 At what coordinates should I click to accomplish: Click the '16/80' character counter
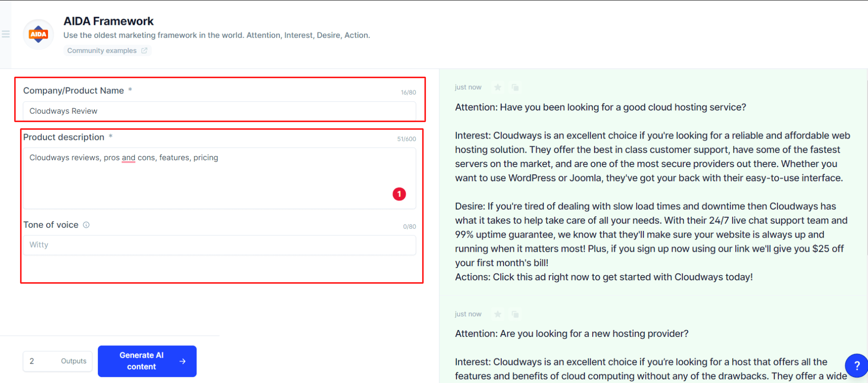pos(408,92)
